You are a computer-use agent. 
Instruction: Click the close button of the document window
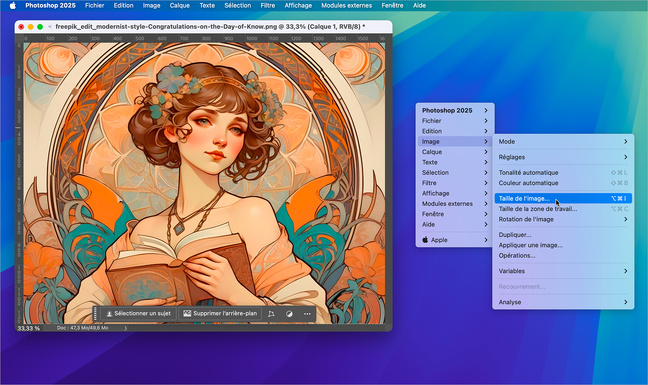coord(21,27)
